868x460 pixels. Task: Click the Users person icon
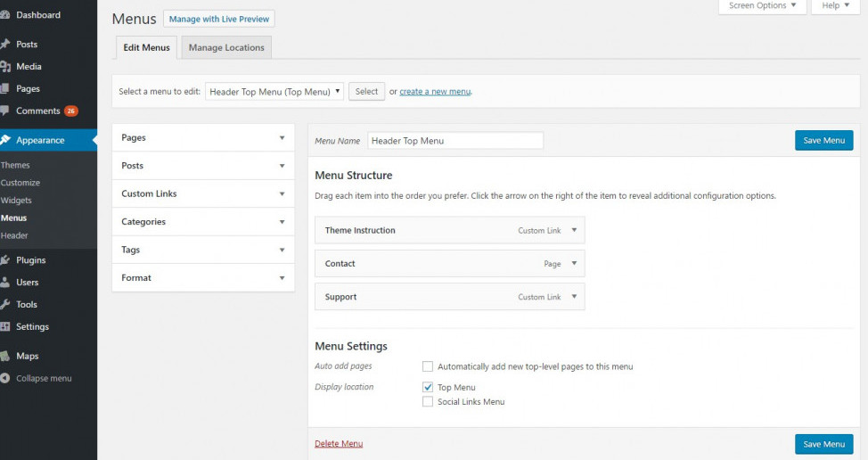[x=4, y=282]
